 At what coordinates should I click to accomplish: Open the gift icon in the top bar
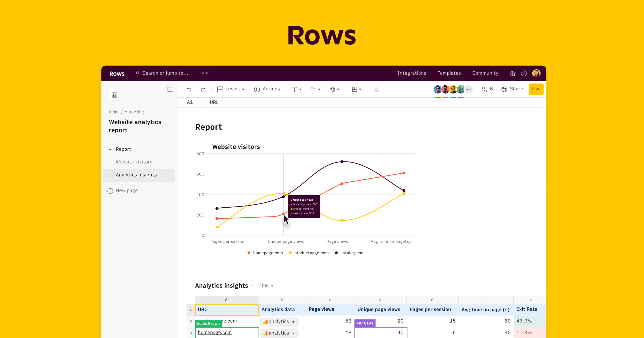point(512,73)
